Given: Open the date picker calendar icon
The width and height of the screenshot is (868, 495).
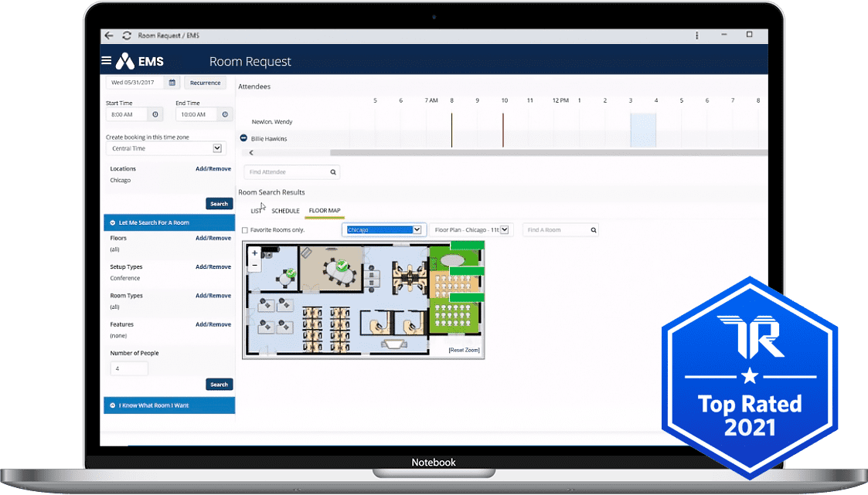Looking at the screenshot, I should coord(172,83).
